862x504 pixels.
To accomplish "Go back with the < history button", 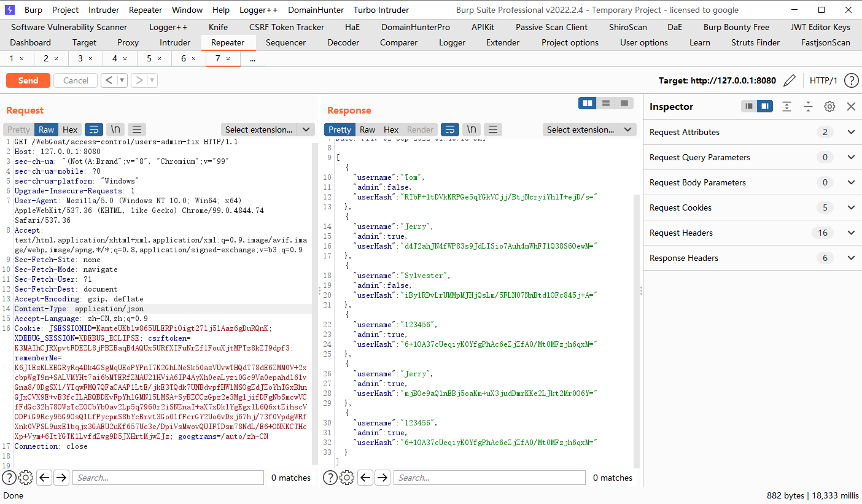I will [x=109, y=80].
